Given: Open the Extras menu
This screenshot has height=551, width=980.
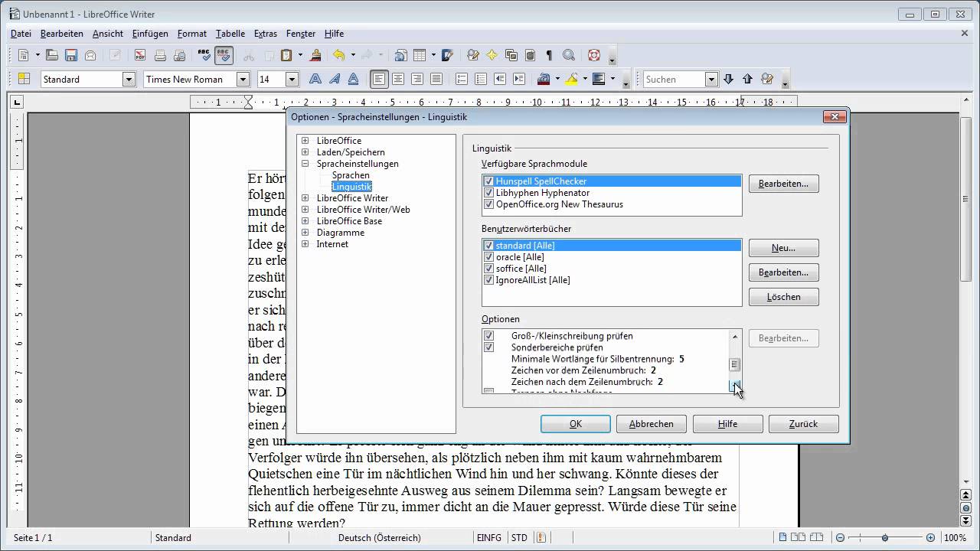Looking at the screenshot, I should (266, 34).
